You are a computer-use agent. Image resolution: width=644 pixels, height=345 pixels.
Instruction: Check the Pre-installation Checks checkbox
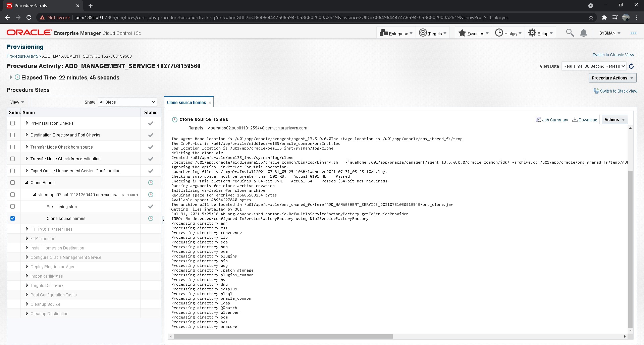coord(13,123)
